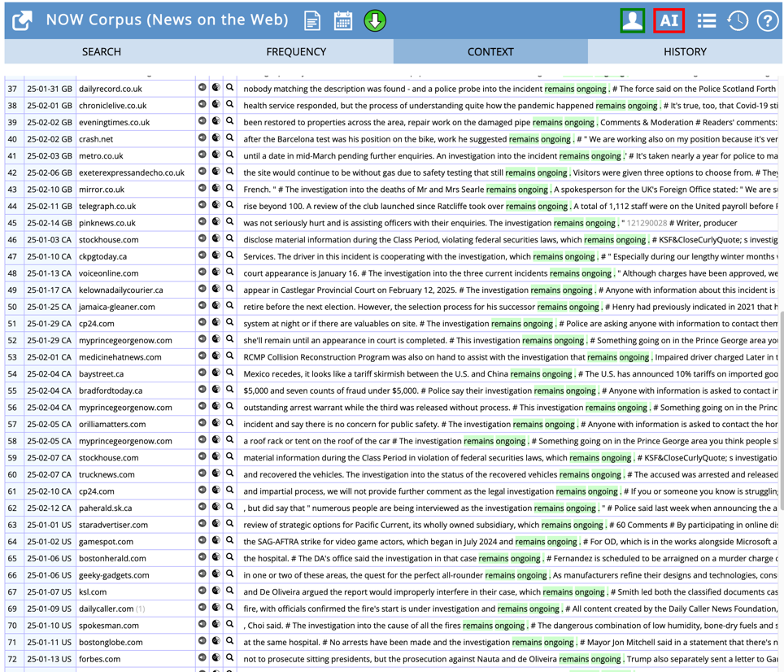
Task: Click the globe icon for spokesman.com row
Action: pyautogui.click(x=216, y=624)
